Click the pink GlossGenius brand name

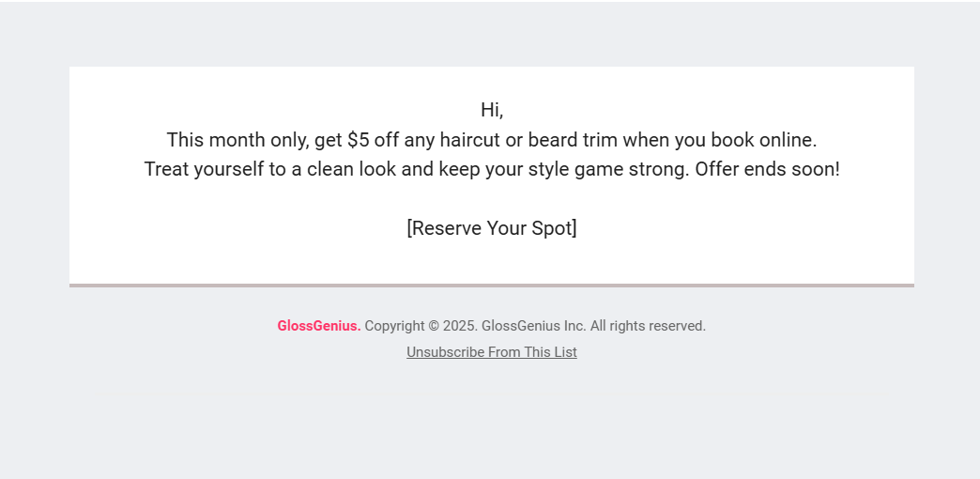coord(318,326)
